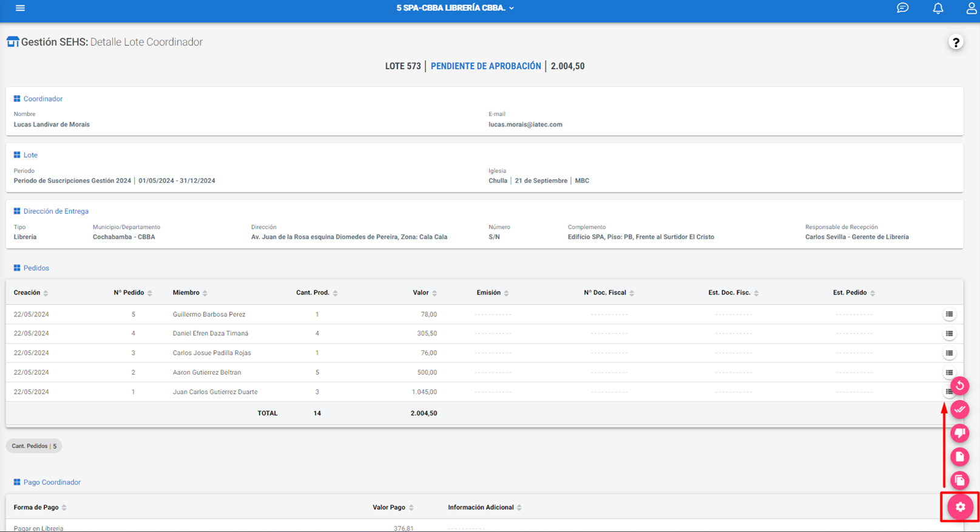980x532 pixels.
Task: Sort orders by Est. Doc. Fisc. arrows
Action: point(756,293)
